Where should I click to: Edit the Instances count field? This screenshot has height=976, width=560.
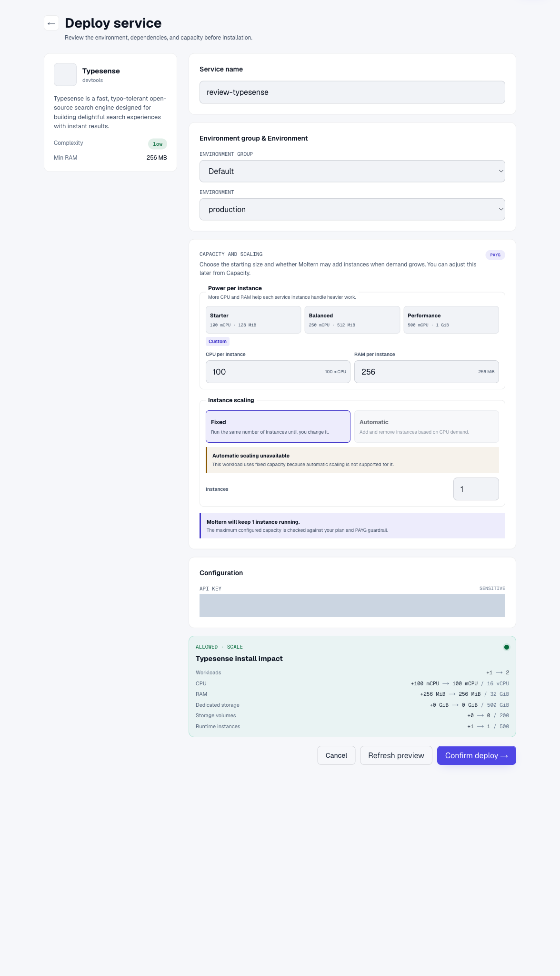point(476,489)
